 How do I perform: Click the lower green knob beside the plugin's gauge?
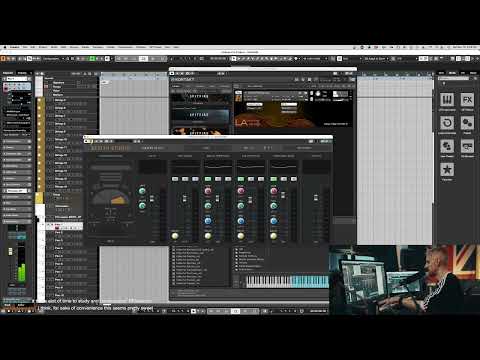point(142,205)
